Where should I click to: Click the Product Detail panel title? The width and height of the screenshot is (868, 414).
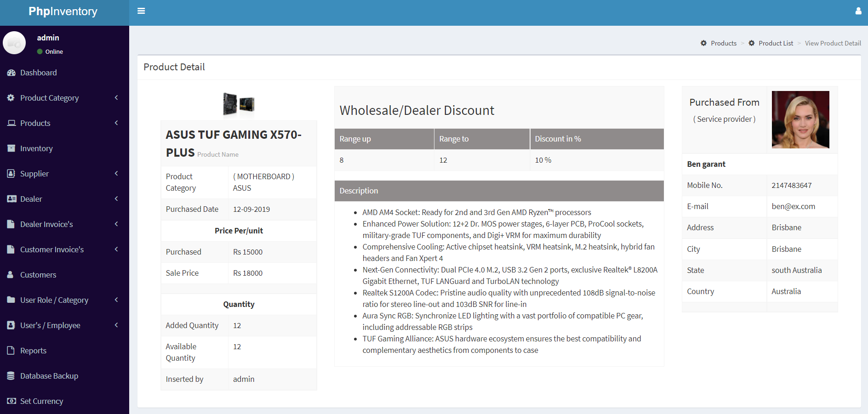pyautogui.click(x=174, y=67)
